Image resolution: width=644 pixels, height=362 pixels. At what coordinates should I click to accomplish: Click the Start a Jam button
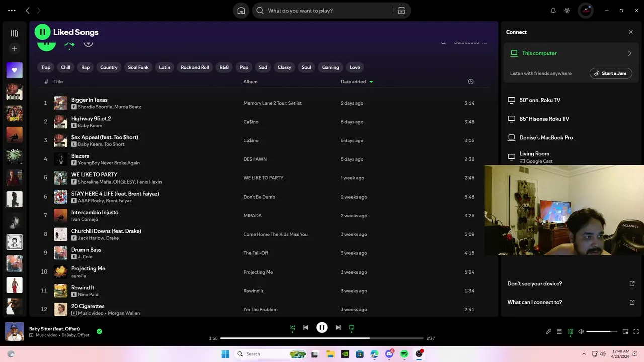point(611,73)
